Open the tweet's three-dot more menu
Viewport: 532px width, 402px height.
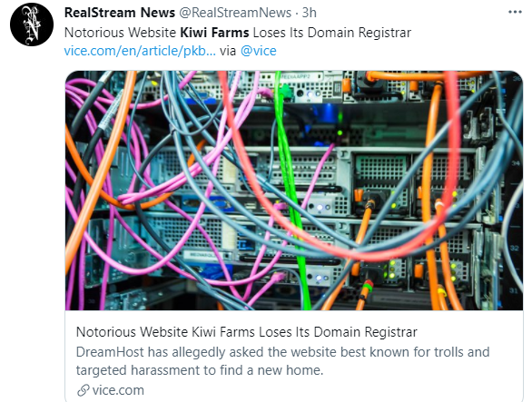[x=515, y=12]
